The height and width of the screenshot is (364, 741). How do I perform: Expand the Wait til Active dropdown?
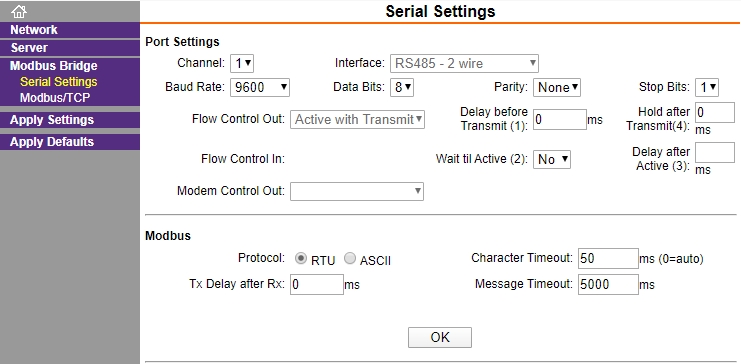coord(552,159)
